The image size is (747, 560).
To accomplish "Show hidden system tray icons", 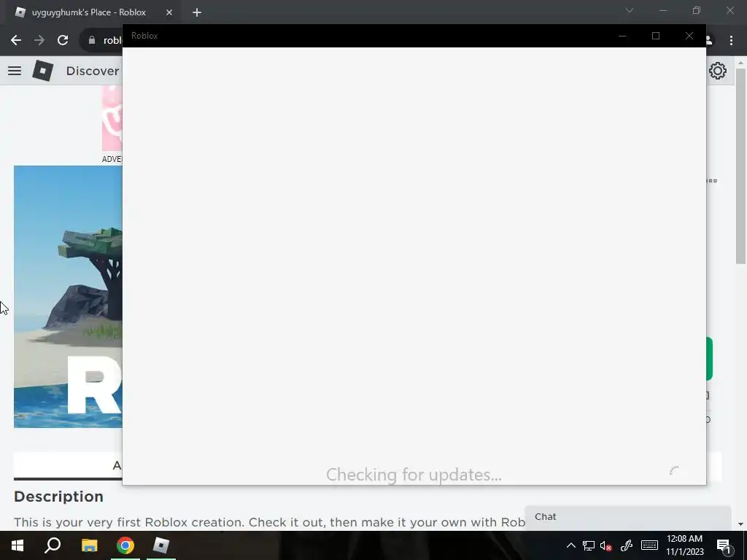I will (x=570, y=545).
